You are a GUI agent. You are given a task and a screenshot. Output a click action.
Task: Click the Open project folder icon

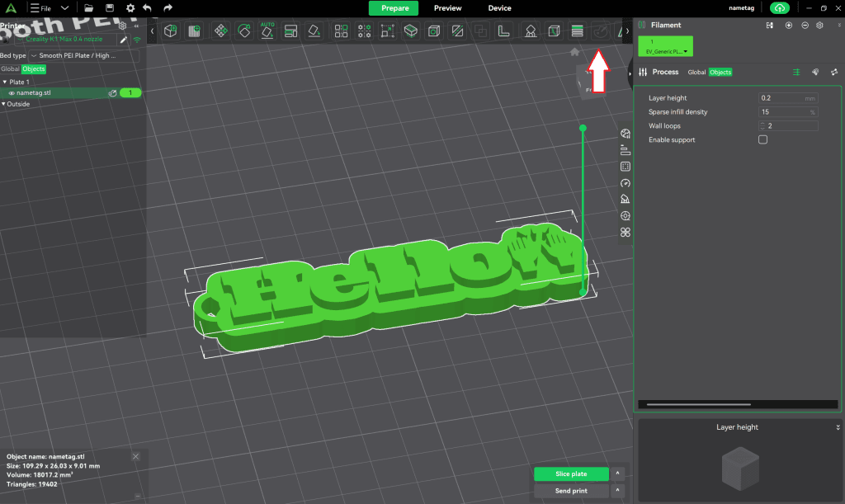88,7
